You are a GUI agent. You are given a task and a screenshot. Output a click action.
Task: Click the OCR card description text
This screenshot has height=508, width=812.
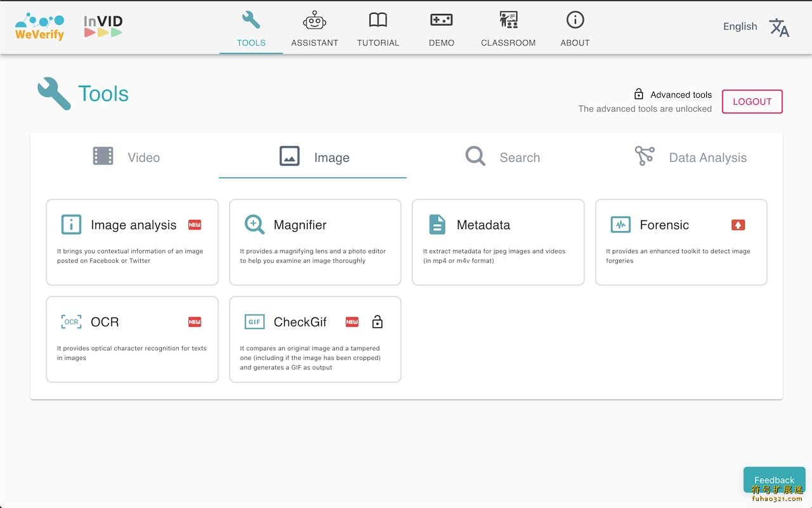132,353
